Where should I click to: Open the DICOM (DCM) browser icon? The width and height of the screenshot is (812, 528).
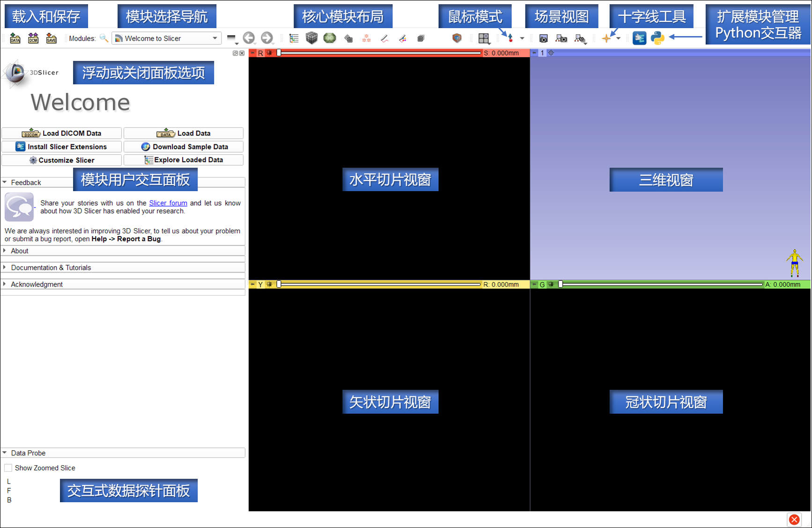tap(33, 38)
